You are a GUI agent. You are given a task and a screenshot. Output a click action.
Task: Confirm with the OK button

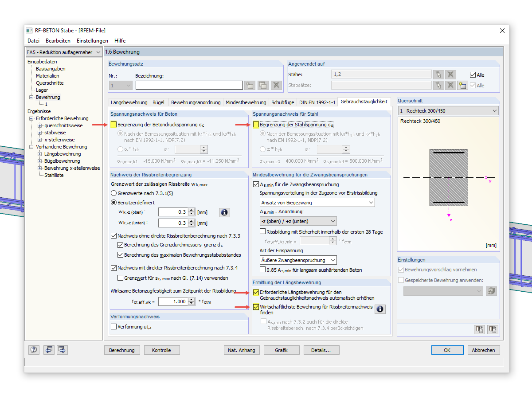(x=447, y=350)
